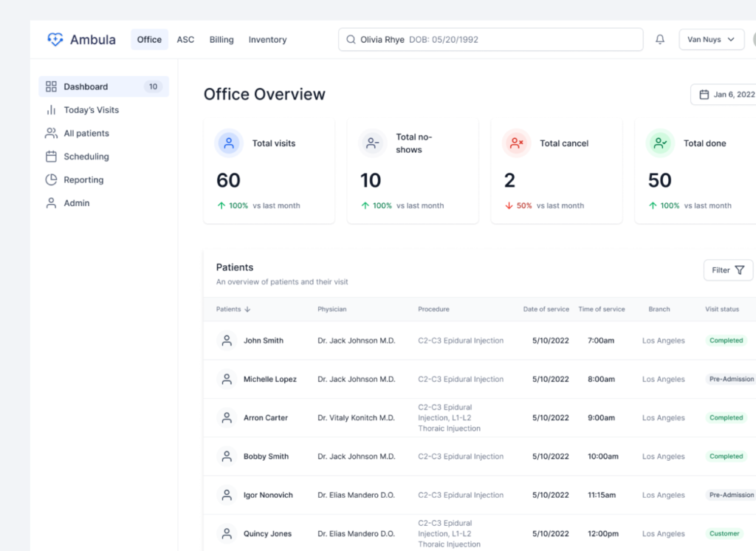Switch to the Billing tab
This screenshot has width=756, height=551.
[x=221, y=40]
